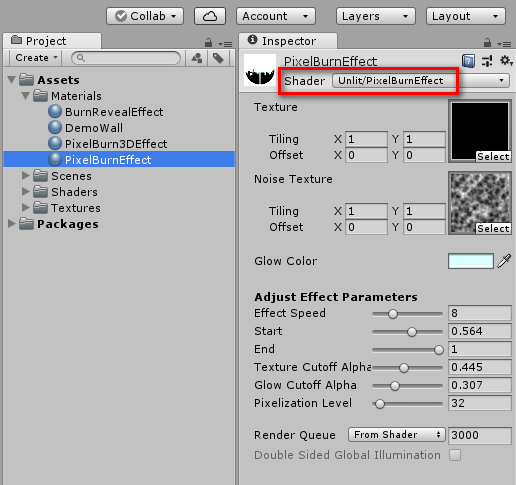The height and width of the screenshot is (485, 516).
Task: Open the Account dropdown
Action: pos(276,16)
